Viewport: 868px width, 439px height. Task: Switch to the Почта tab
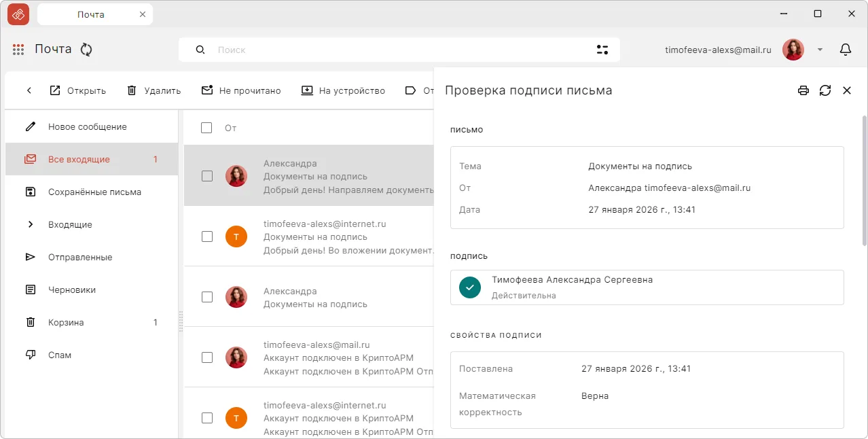point(90,14)
